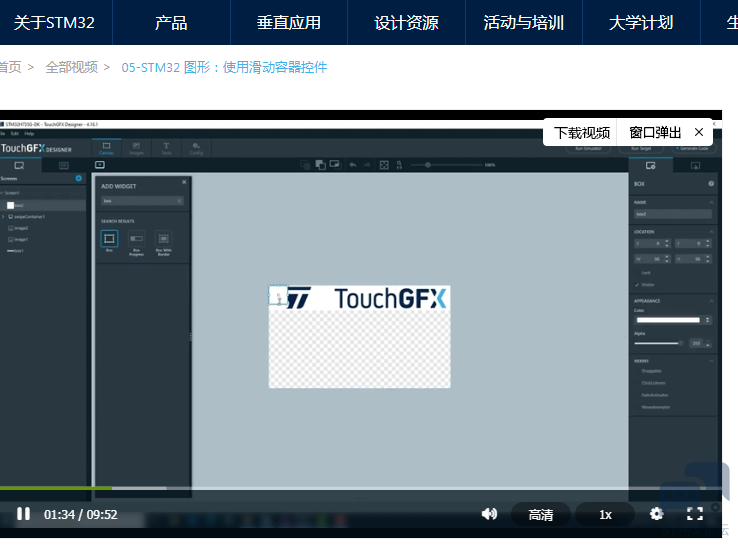Enter fullscreen video mode
This screenshot has height=545, width=738.
[x=695, y=513]
